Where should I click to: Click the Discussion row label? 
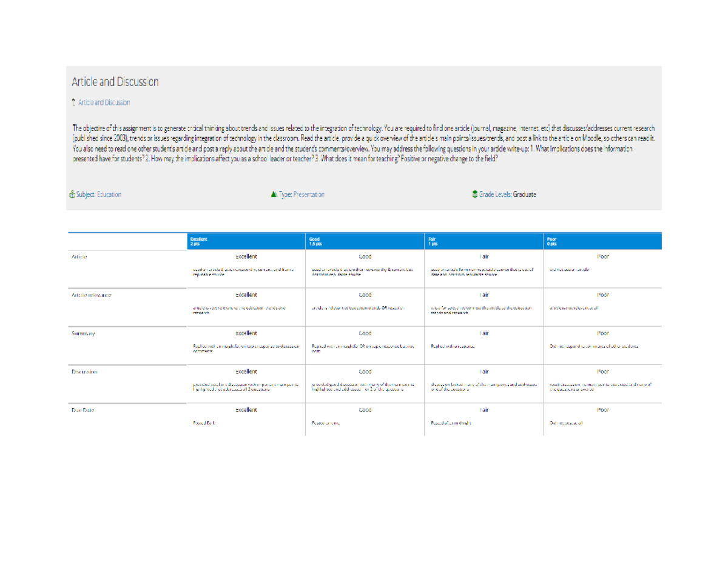click(86, 372)
